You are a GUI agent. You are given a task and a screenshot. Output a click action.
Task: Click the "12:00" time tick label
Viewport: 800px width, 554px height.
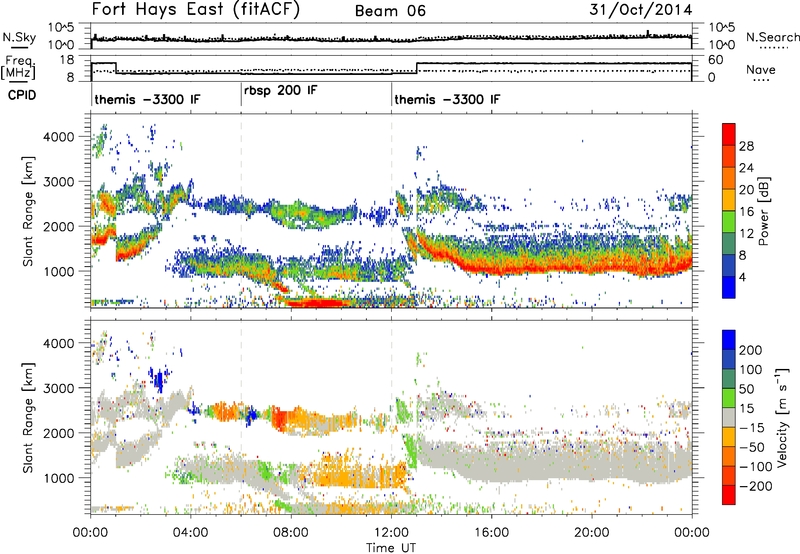[391, 533]
